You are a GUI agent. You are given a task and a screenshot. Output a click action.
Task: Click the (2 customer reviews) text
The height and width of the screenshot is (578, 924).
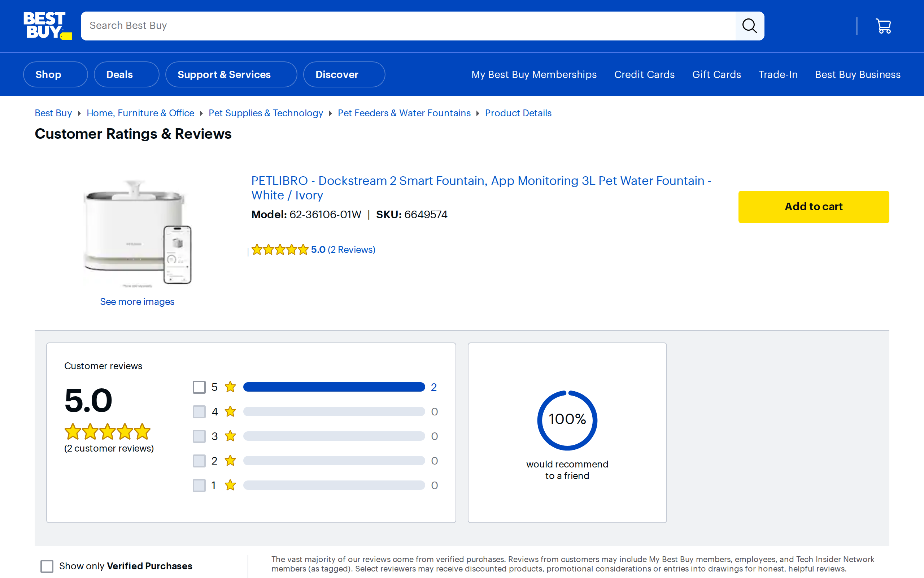(109, 448)
